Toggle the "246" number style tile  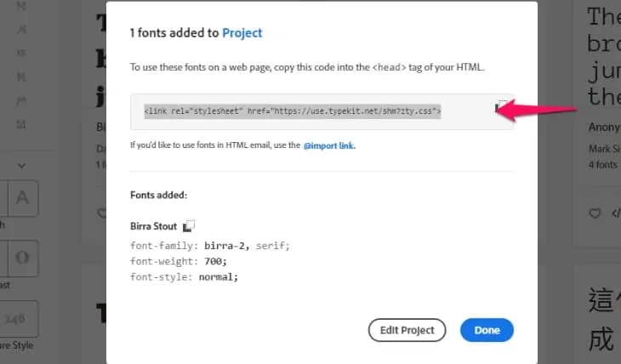pyautogui.click(x=23, y=318)
